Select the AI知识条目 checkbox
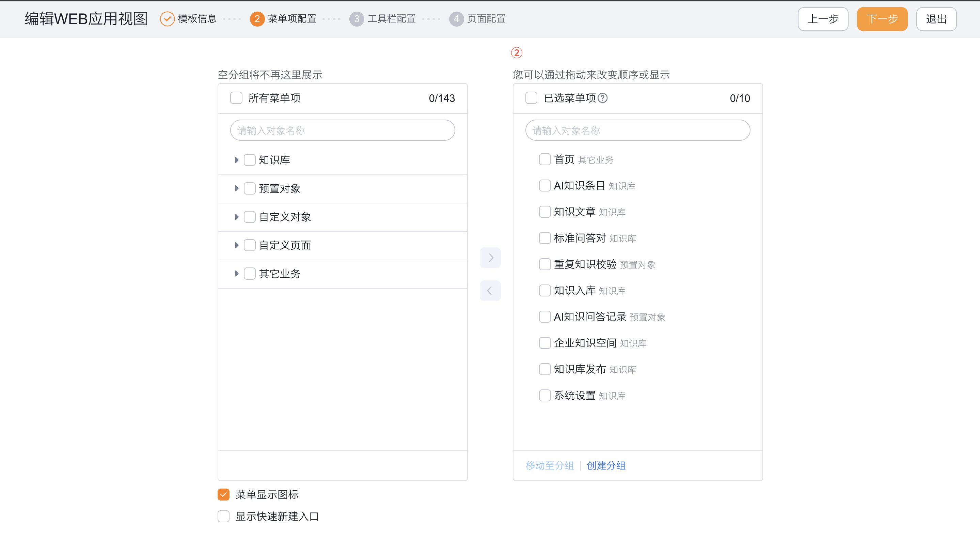This screenshot has height=554, width=980. (544, 185)
